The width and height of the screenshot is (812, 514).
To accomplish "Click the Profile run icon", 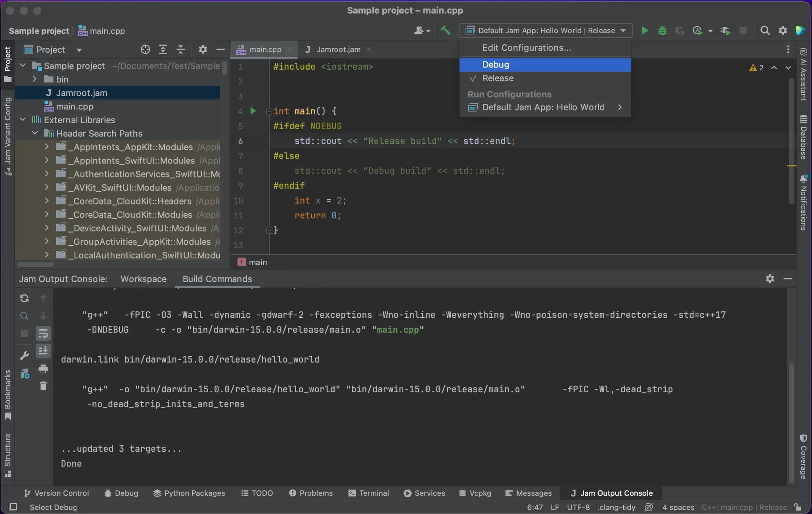I will pyautogui.click(x=697, y=31).
